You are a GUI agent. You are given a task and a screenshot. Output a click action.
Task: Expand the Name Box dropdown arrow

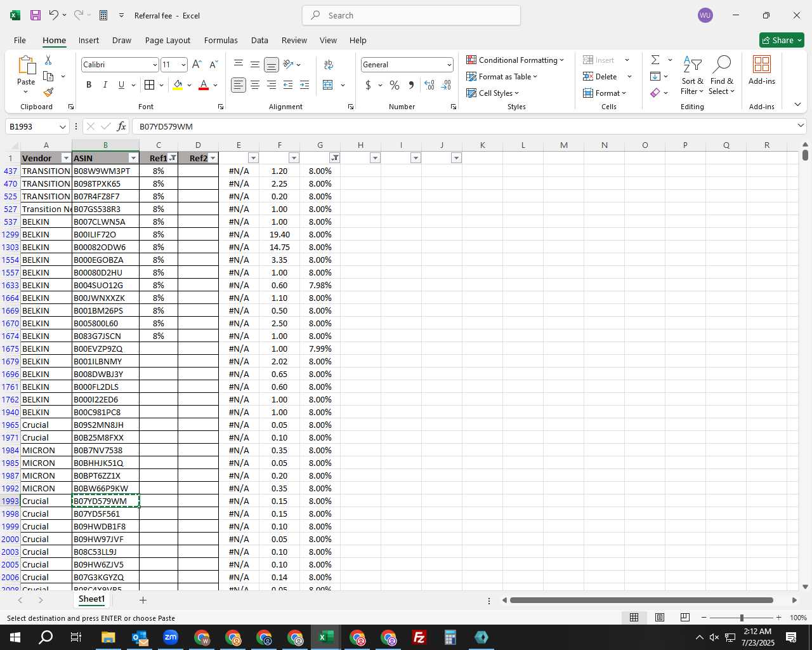(x=62, y=127)
